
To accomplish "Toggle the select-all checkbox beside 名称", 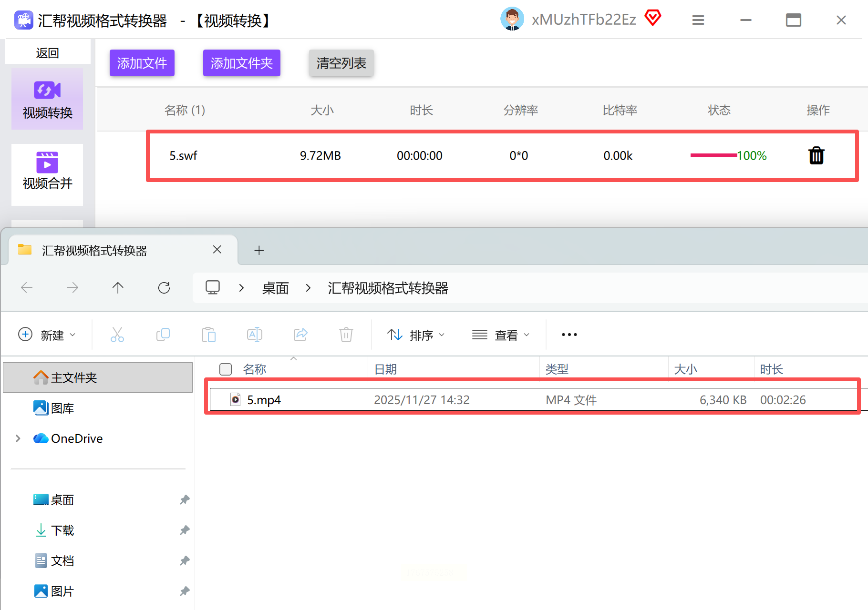I will 226,369.
